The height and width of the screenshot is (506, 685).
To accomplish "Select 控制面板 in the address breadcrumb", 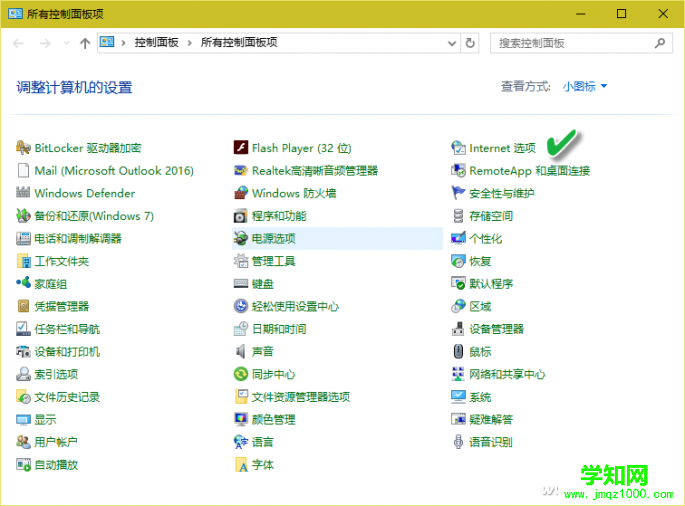I will (156, 42).
